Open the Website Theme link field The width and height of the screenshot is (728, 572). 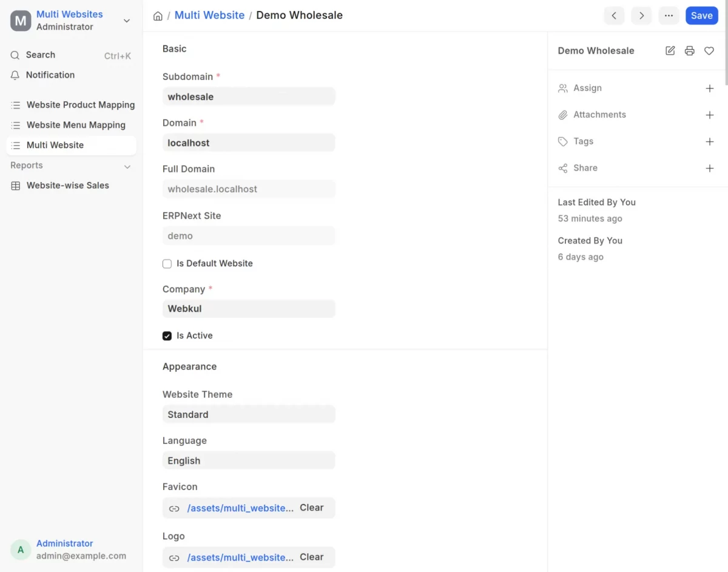click(x=249, y=414)
